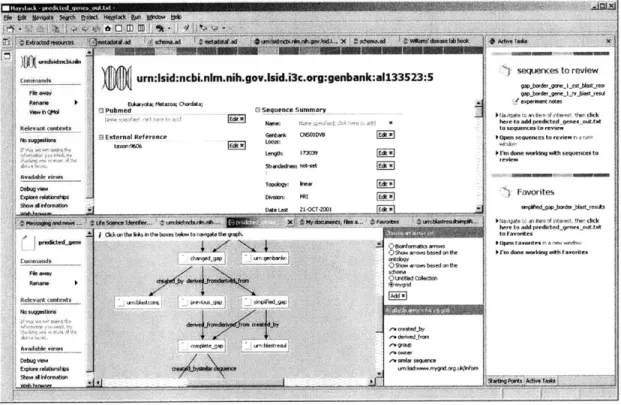Screen dimensions: 621x405
Task: Select the single-pane layout toolbar icon
Action: (x=118, y=29)
